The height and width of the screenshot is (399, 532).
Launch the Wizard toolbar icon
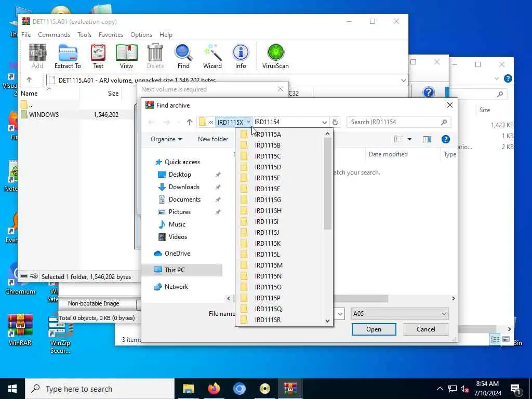pos(212,56)
